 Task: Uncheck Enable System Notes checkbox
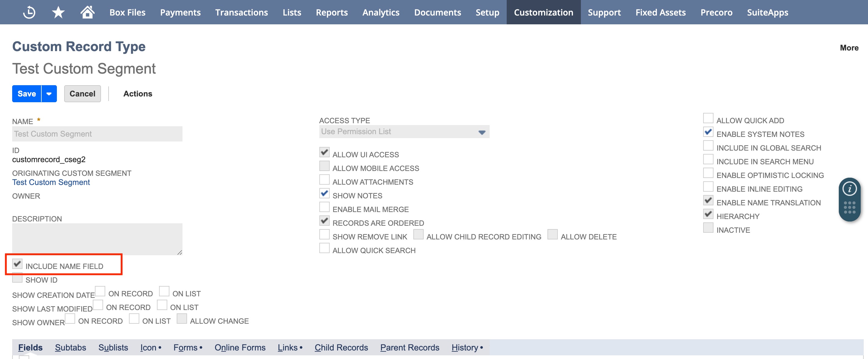click(x=708, y=132)
